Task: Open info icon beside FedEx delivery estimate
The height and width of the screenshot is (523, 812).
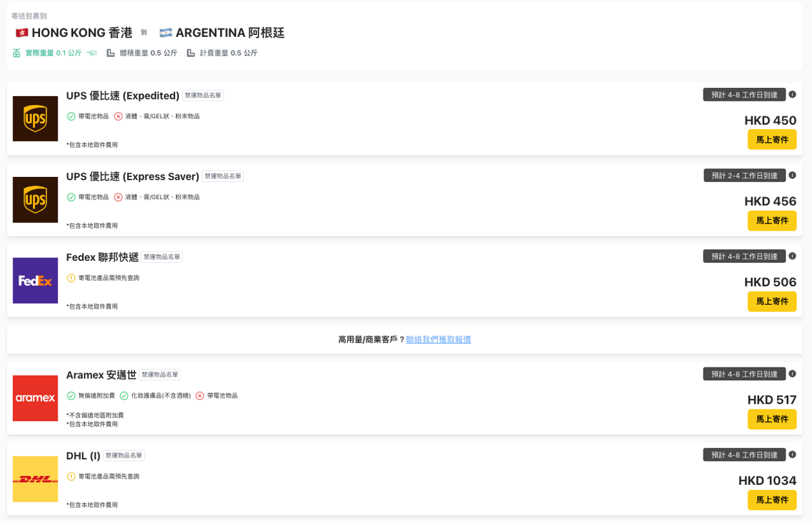Action: (x=793, y=256)
